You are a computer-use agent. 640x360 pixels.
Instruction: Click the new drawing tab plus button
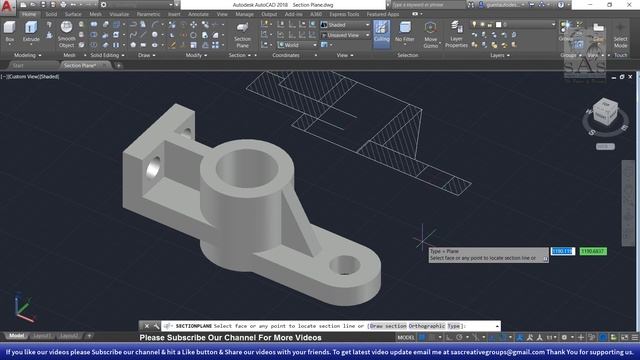(118, 65)
